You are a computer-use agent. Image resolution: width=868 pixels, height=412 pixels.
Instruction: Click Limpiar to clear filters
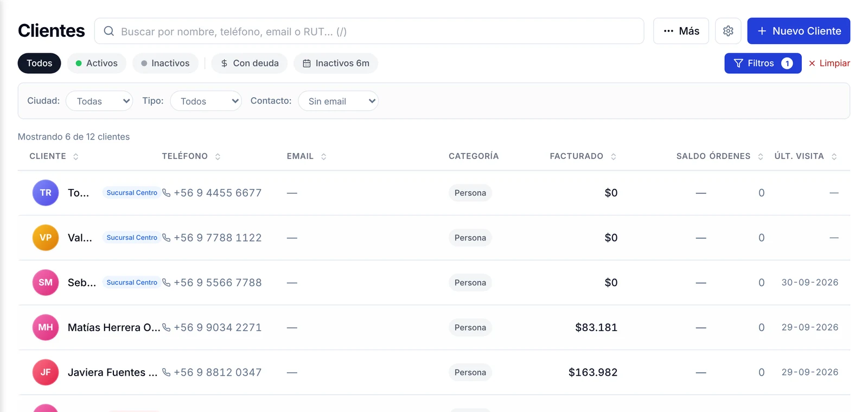point(829,63)
